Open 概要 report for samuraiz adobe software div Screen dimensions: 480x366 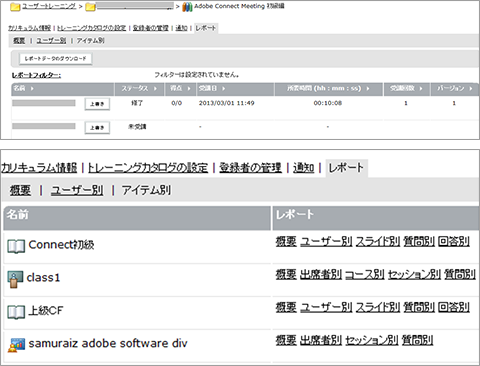pyautogui.click(x=286, y=340)
